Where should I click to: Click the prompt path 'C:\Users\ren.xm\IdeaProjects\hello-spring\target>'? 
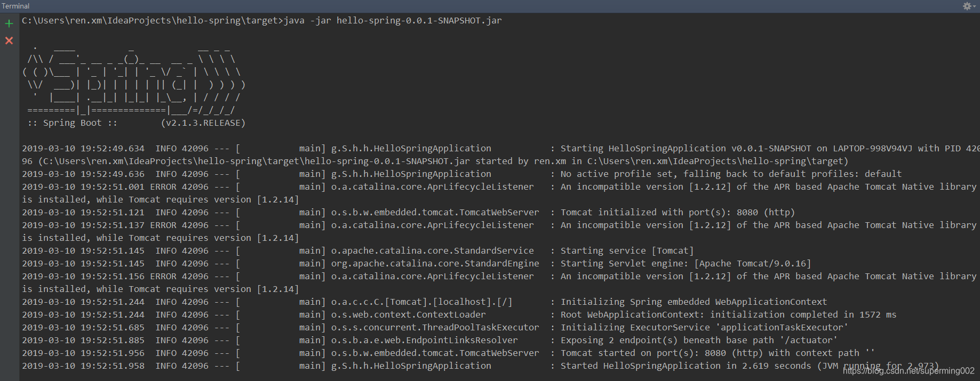153,21
